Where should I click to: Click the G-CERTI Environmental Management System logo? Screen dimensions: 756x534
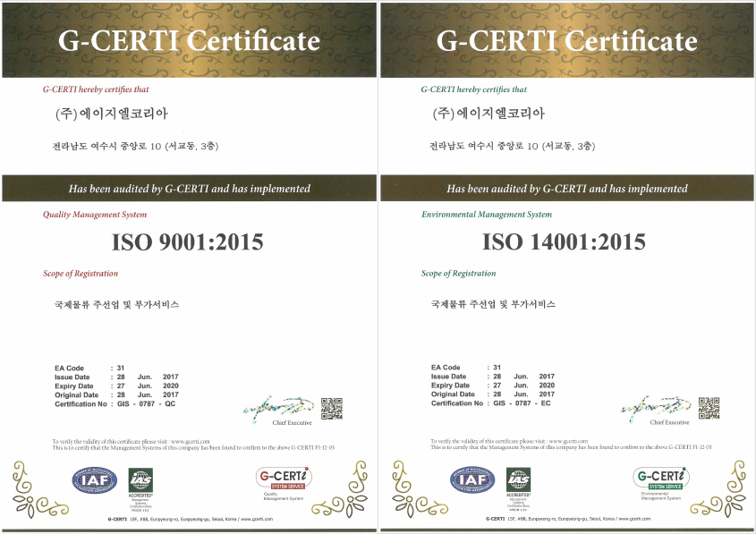[x=660, y=478]
